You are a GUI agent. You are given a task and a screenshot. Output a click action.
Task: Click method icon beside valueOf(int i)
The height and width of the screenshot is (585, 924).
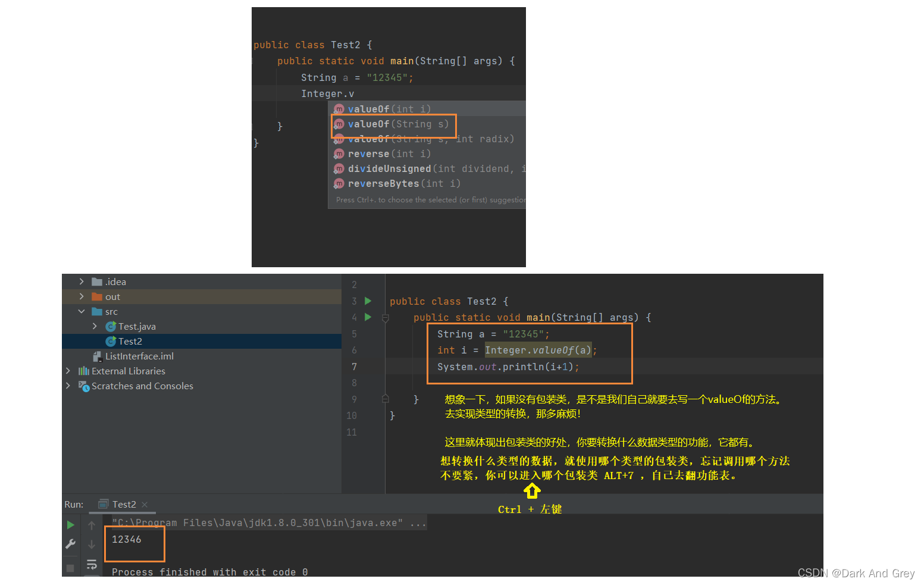tap(339, 109)
